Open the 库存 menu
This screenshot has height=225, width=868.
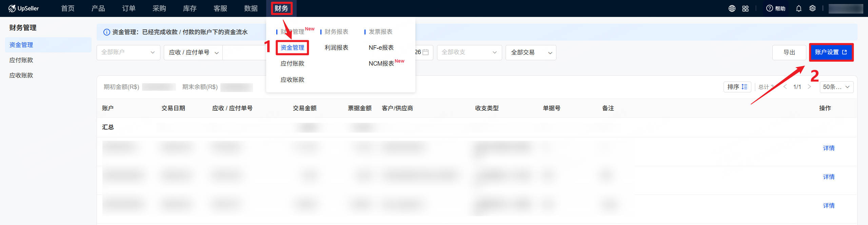click(x=190, y=8)
